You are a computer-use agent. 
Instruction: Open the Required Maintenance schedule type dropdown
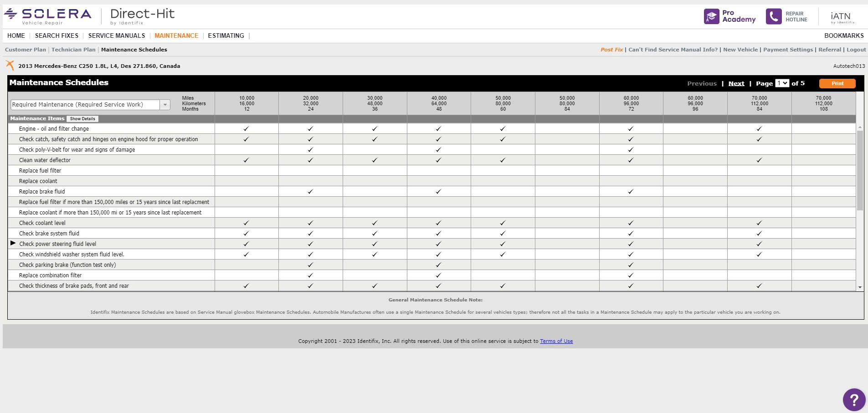(x=164, y=105)
